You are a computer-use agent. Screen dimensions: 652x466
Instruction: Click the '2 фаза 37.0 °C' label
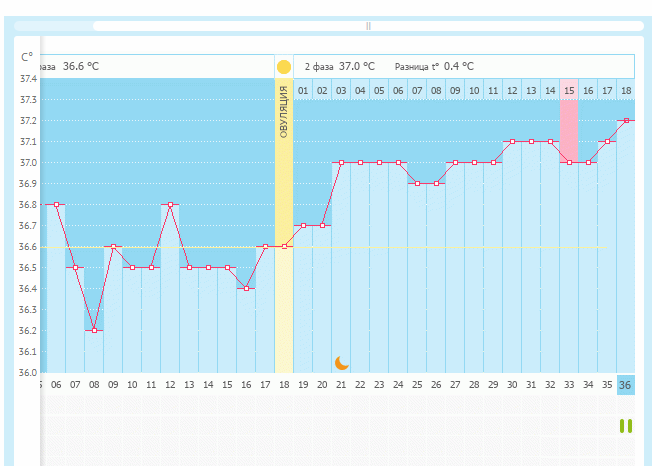(x=339, y=67)
